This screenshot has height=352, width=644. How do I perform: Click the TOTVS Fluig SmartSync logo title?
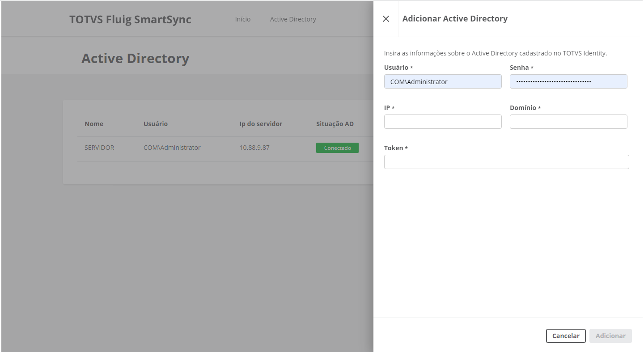click(x=130, y=20)
